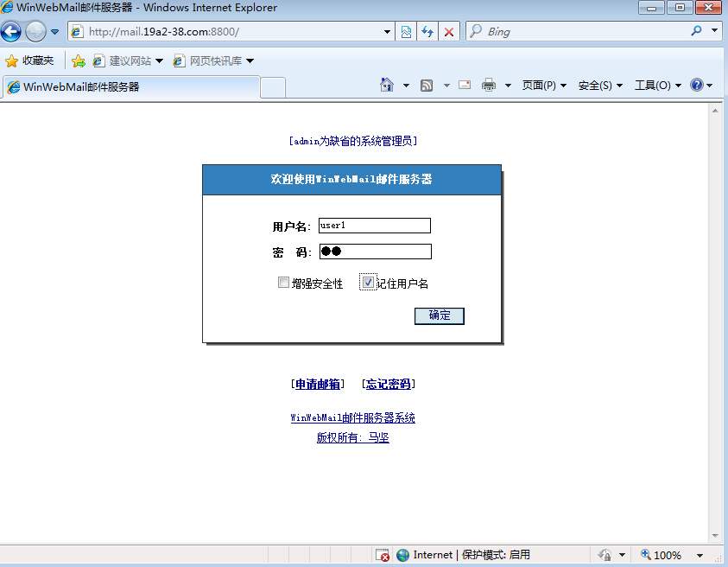
Task: Open the 安全(S) menu
Action: [600, 86]
